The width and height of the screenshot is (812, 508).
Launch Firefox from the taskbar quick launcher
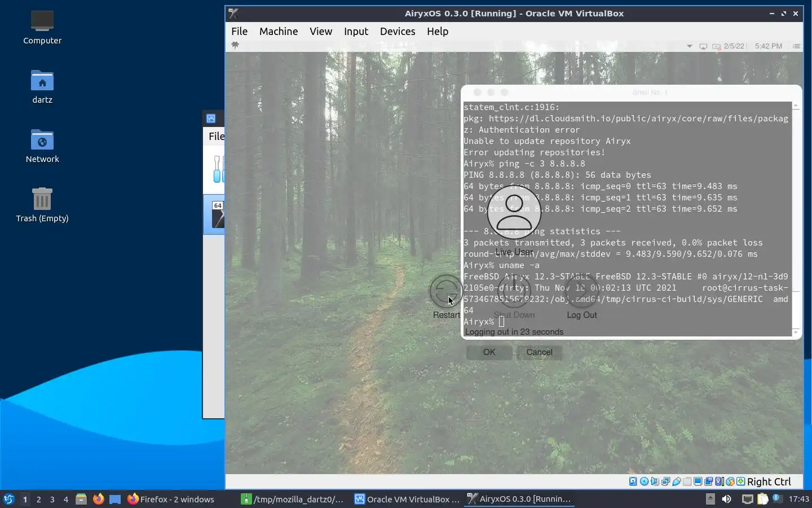tap(98, 499)
